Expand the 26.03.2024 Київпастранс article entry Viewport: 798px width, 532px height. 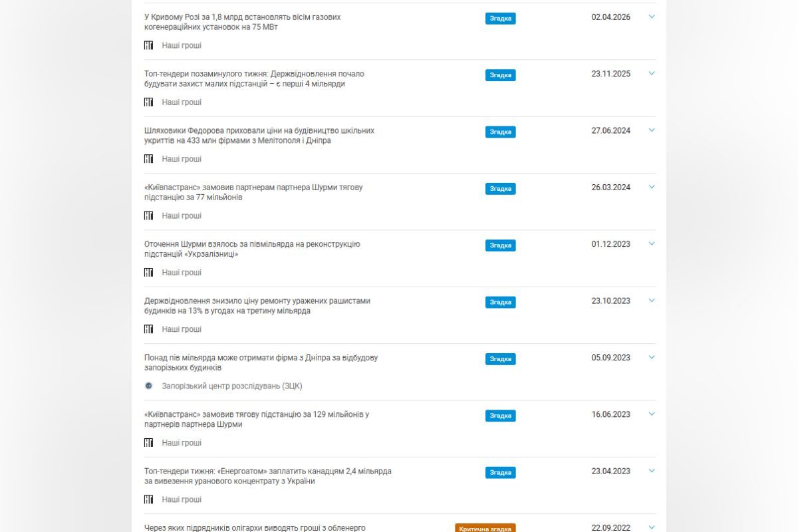[x=651, y=188]
